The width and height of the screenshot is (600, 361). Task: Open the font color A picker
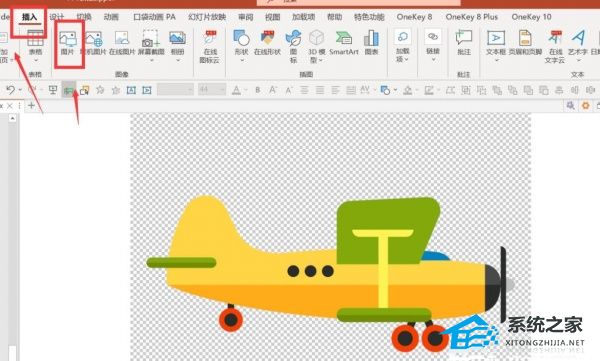(x=236, y=90)
